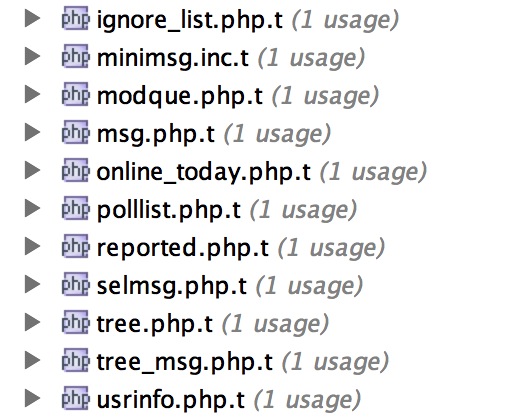
Task: Select the tree_msg.php.t file name
Action: coord(185,362)
